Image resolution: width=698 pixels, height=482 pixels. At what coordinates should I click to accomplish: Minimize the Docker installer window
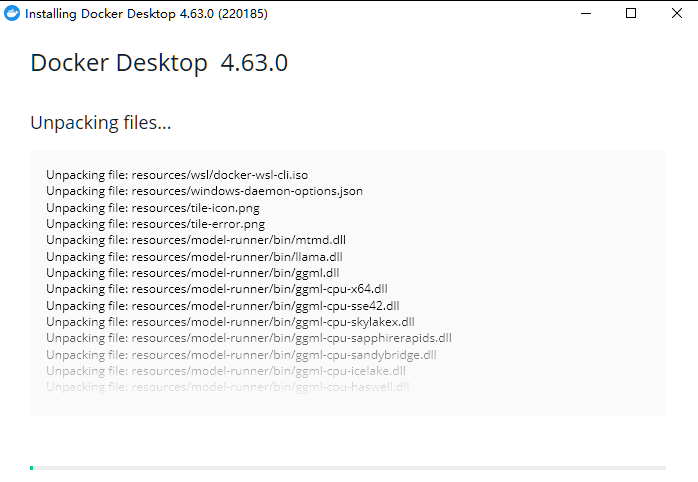(x=584, y=14)
